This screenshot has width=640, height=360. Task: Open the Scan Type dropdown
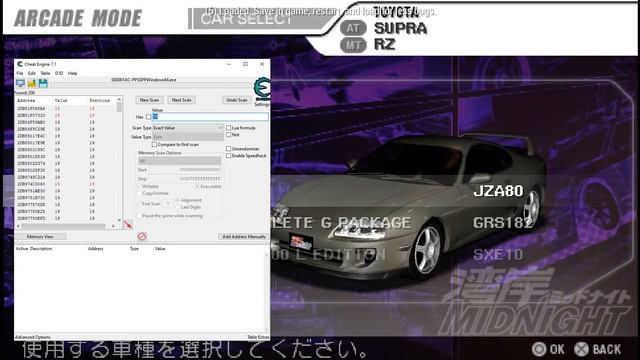(188, 128)
